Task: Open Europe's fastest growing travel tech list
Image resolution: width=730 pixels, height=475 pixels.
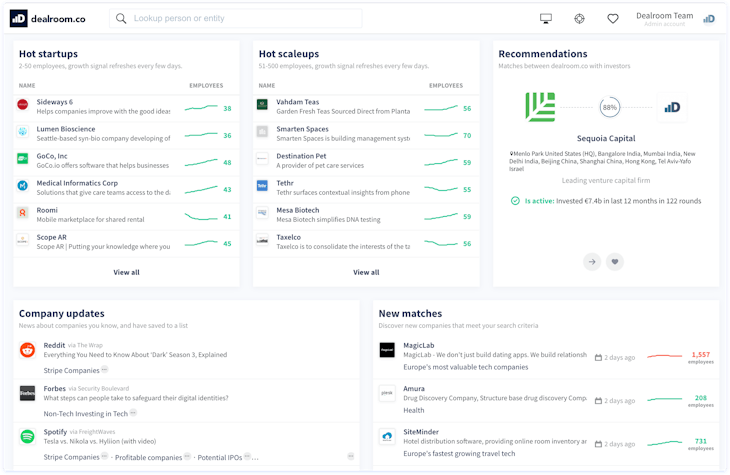Action: (459, 454)
